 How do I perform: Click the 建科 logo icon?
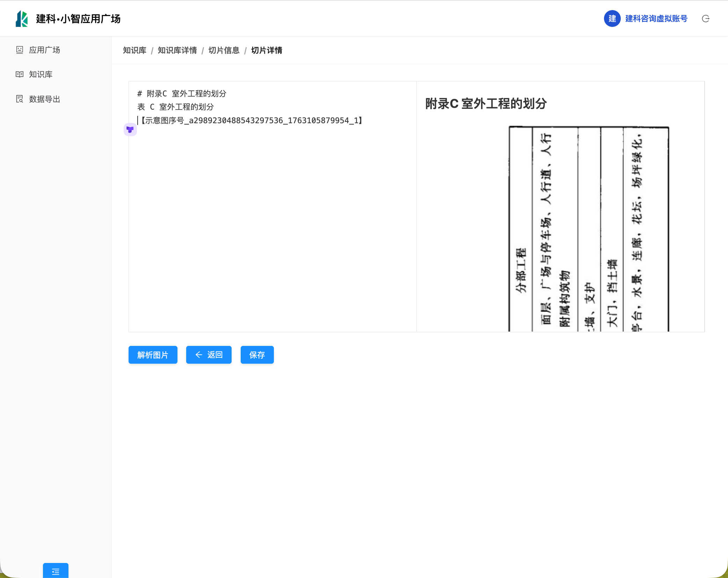[x=22, y=18]
